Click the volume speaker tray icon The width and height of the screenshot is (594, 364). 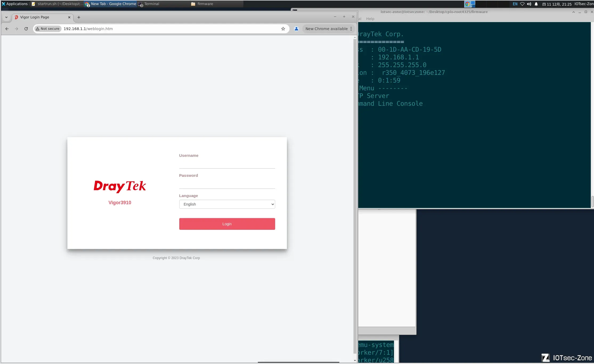click(529, 4)
